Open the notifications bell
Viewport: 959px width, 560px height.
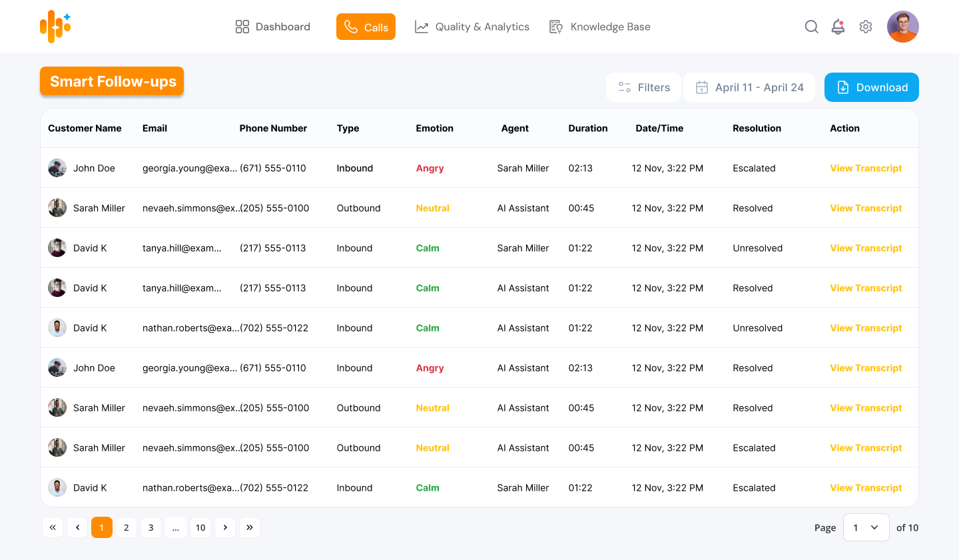(838, 27)
